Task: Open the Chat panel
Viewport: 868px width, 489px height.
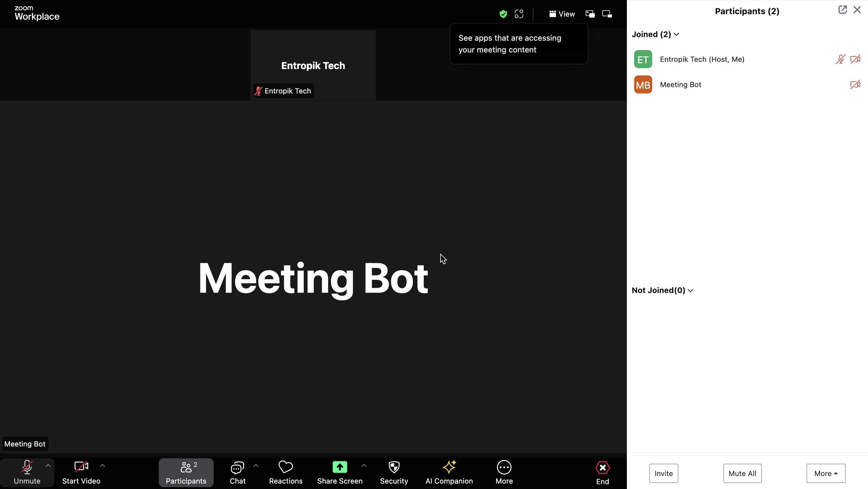Action: click(237, 472)
